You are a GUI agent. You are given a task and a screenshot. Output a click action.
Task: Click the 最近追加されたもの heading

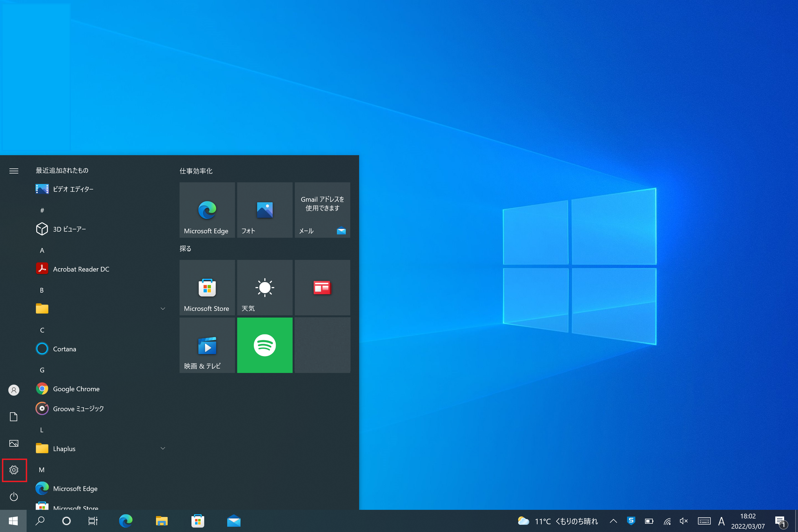pos(62,170)
